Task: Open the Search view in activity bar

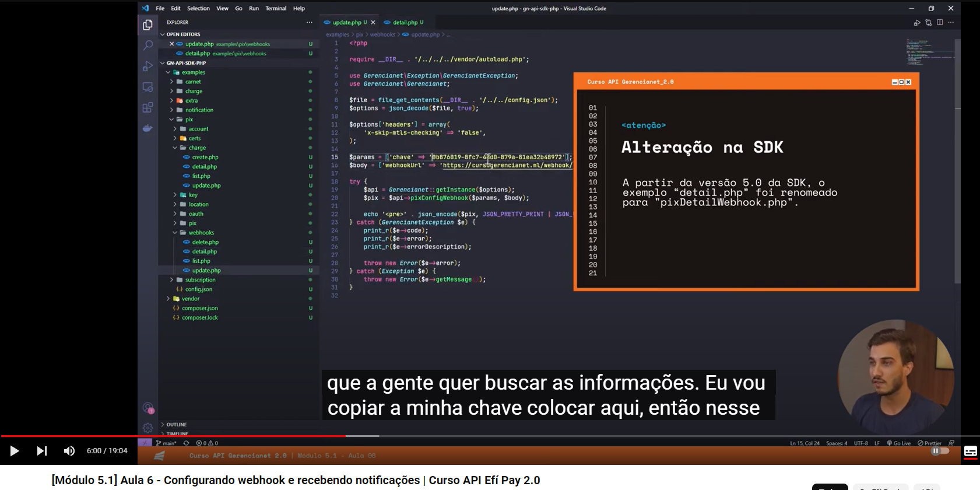Action: click(147, 45)
